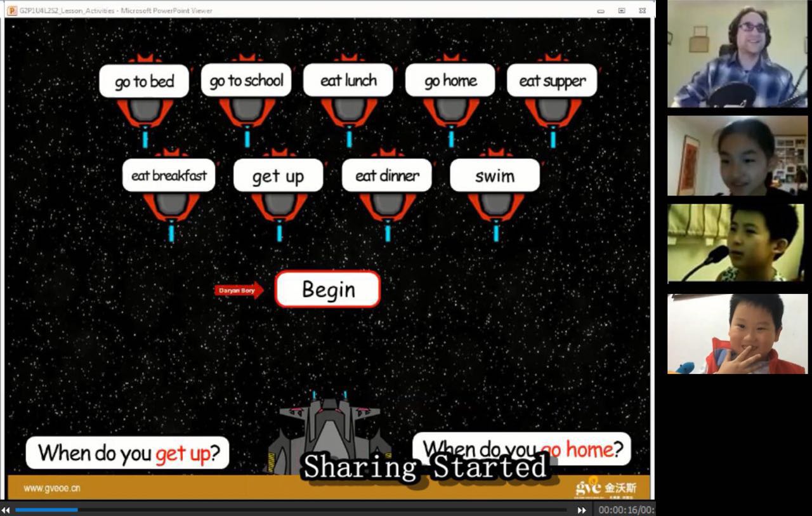This screenshot has height=516, width=812.
Task: Click the Begin button
Action: coord(327,289)
